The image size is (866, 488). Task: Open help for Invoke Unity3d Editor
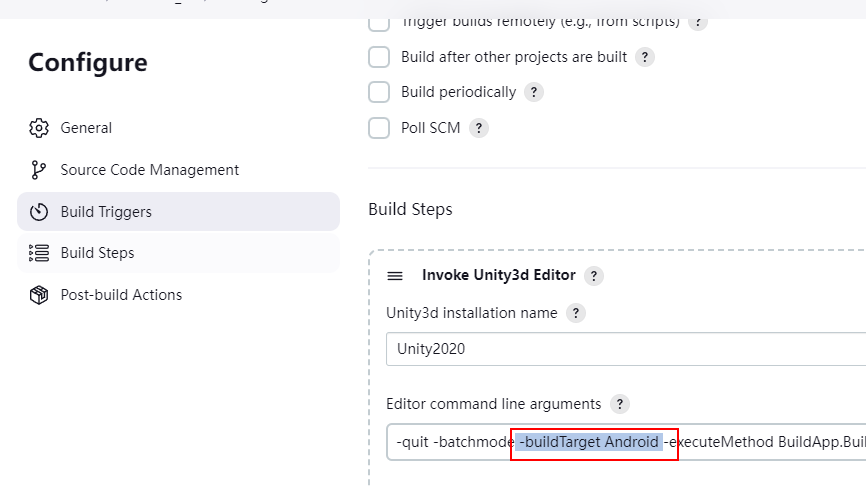pyautogui.click(x=594, y=275)
